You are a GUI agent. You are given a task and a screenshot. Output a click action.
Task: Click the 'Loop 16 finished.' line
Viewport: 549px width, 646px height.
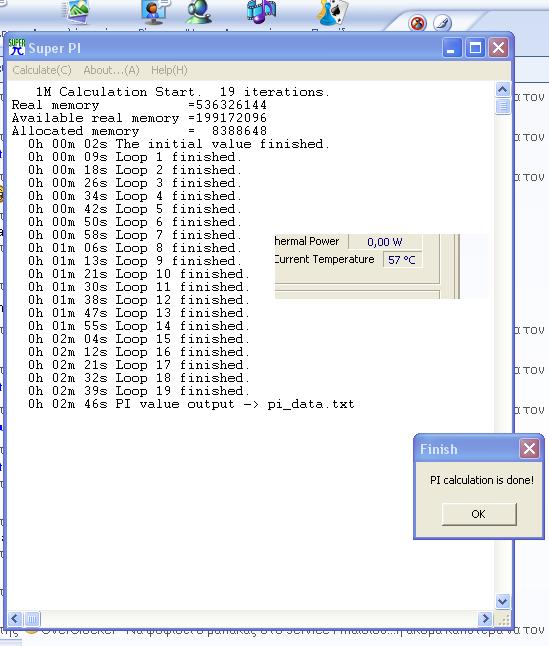click(x=139, y=352)
